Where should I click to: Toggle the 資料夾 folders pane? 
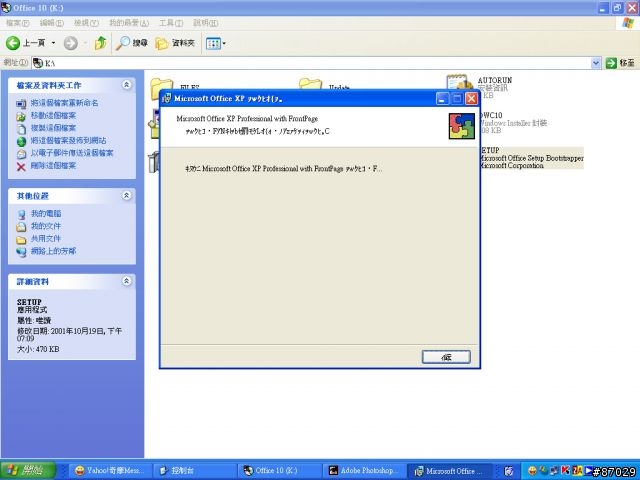[175, 43]
